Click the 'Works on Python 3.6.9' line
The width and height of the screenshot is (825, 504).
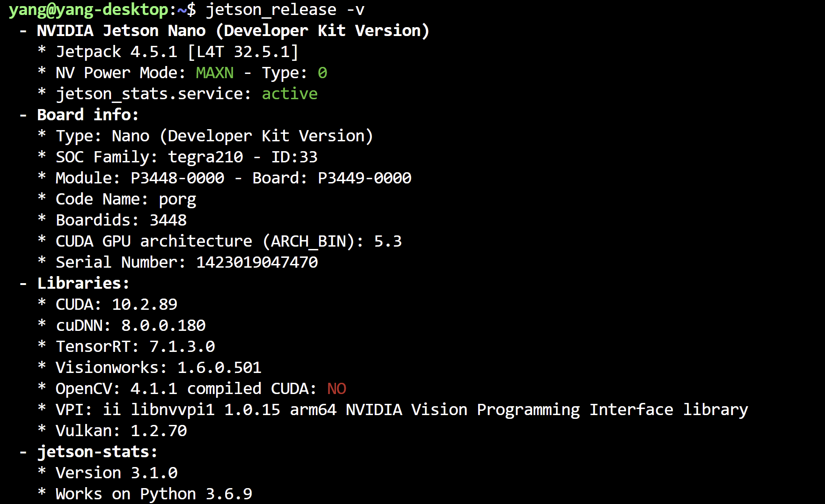pyautogui.click(x=154, y=494)
